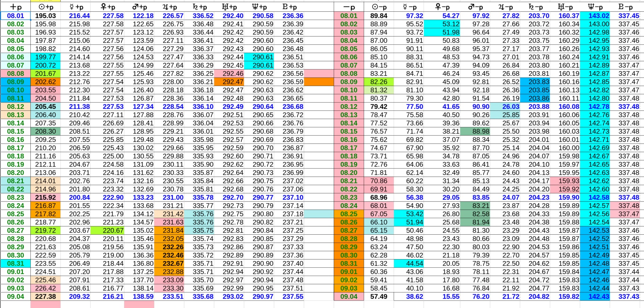644x308 pixels.
Task: Click the Saturn −p column header
Action: 536,7
